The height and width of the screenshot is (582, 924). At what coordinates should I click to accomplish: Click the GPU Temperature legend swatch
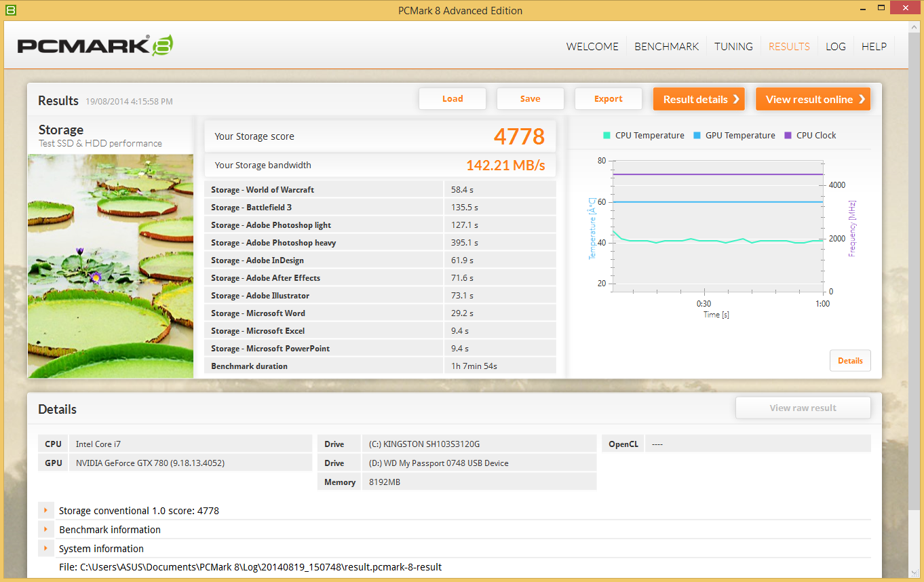click(697, 136)
